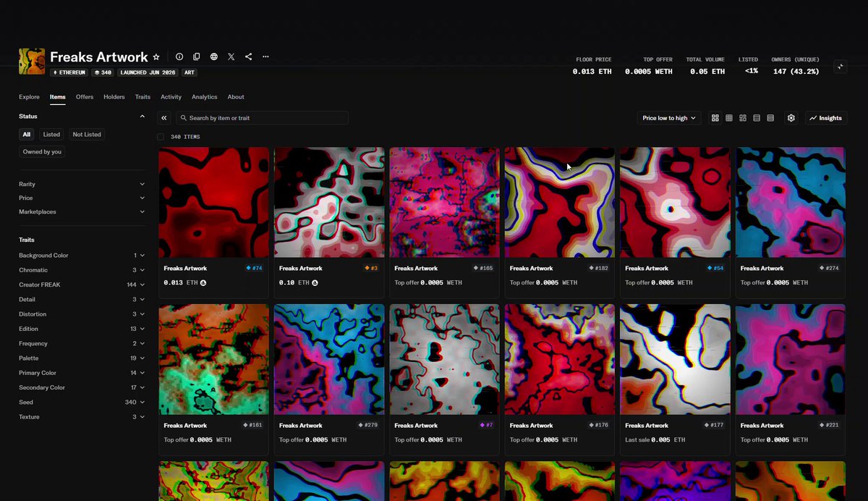Filter by Not Listed status

(x=87, y=135)
